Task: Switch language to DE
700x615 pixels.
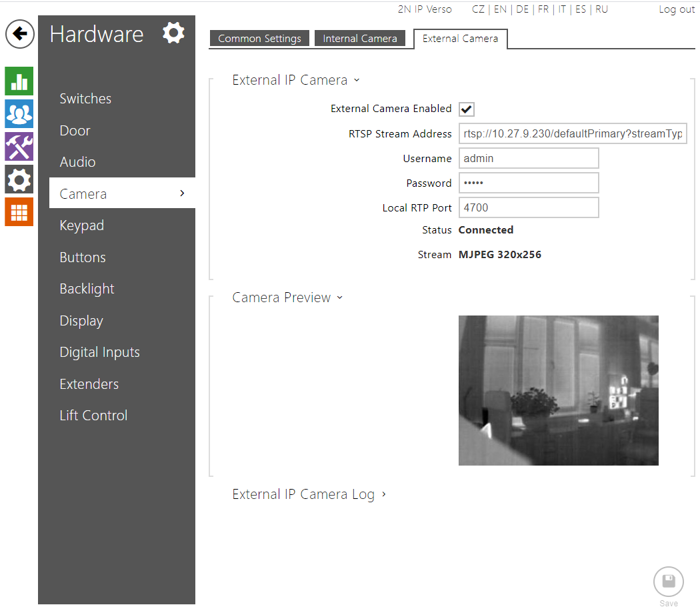Action: pyautogui.click(x=522, y=9)
